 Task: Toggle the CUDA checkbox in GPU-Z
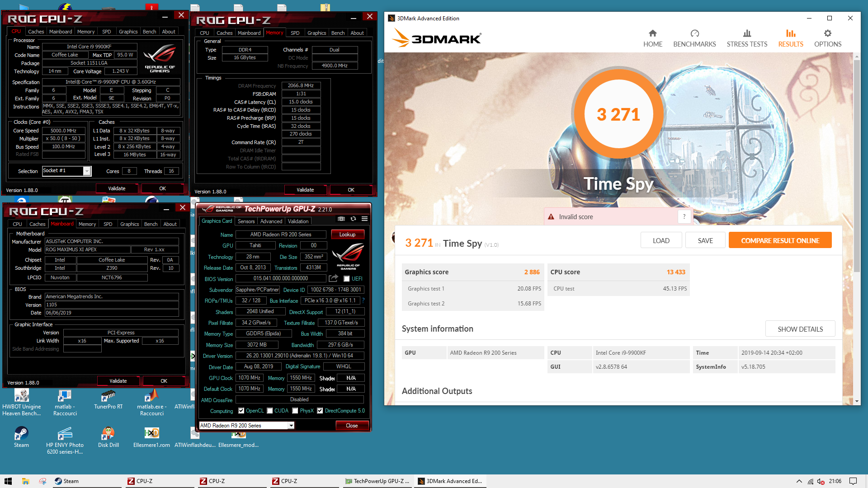coord(270,411)
